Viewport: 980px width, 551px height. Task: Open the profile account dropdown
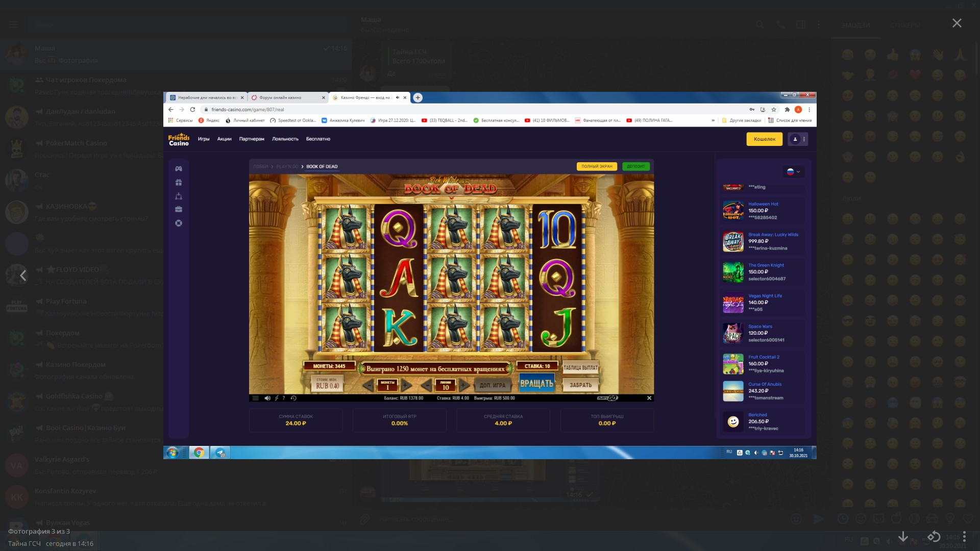(x=797, y=139)
